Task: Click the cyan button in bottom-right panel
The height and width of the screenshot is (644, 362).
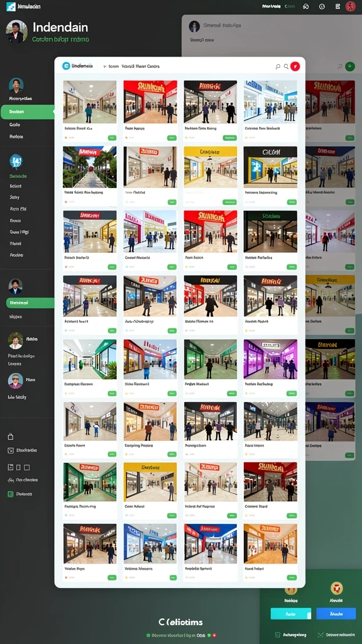Action: tap(290, 614)
